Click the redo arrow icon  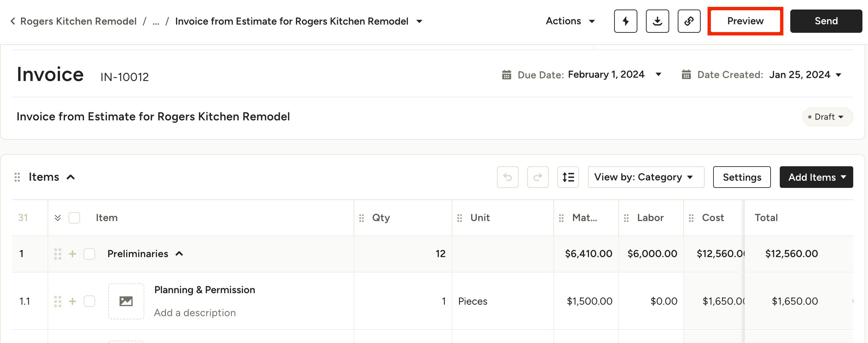(538, 177)
